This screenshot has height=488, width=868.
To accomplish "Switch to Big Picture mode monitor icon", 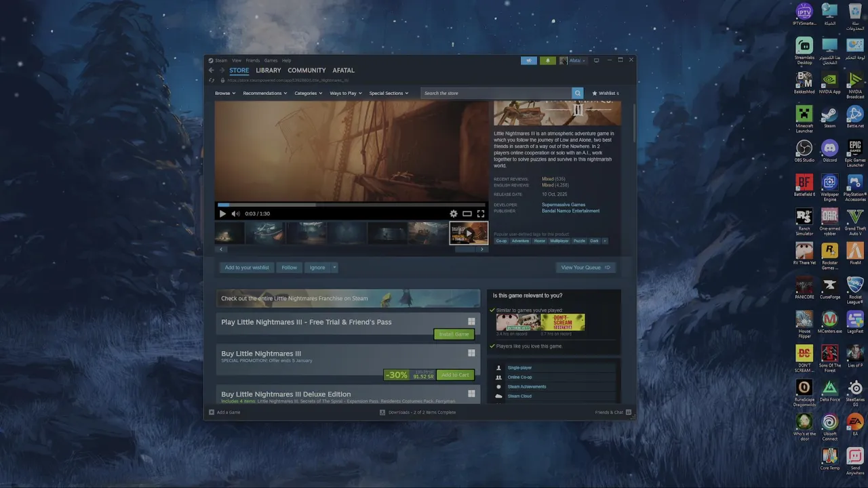I will click(x=596, y=60).
